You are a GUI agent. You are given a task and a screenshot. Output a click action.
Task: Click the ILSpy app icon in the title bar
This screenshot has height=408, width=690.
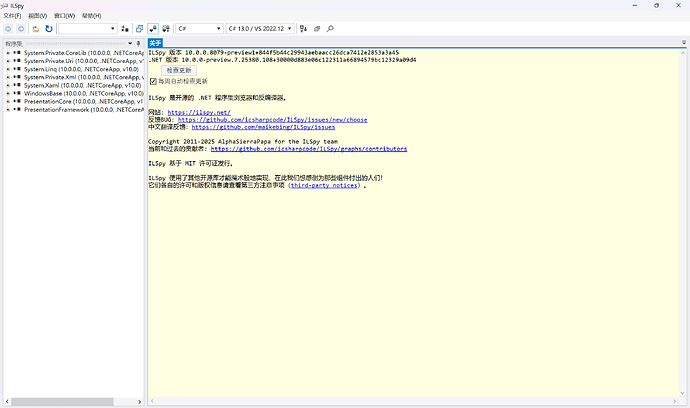[5, 6]
